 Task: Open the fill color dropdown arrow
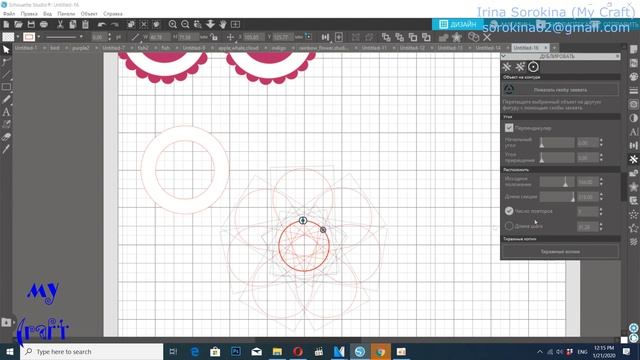click(x=18, y=37)
